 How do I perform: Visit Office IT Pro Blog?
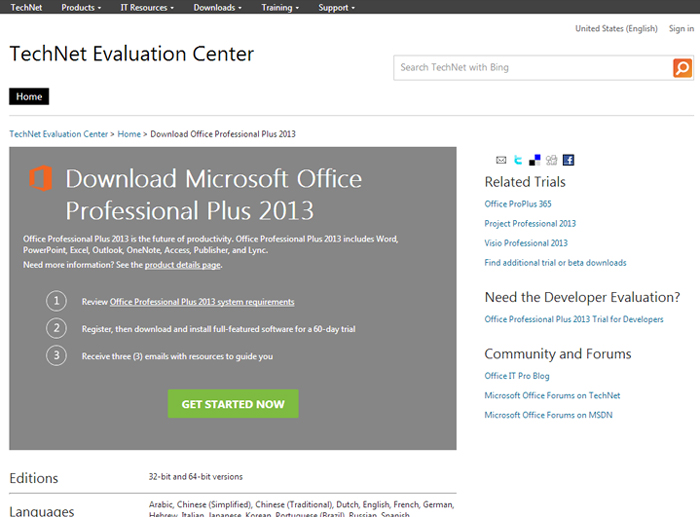coord(517,376)
